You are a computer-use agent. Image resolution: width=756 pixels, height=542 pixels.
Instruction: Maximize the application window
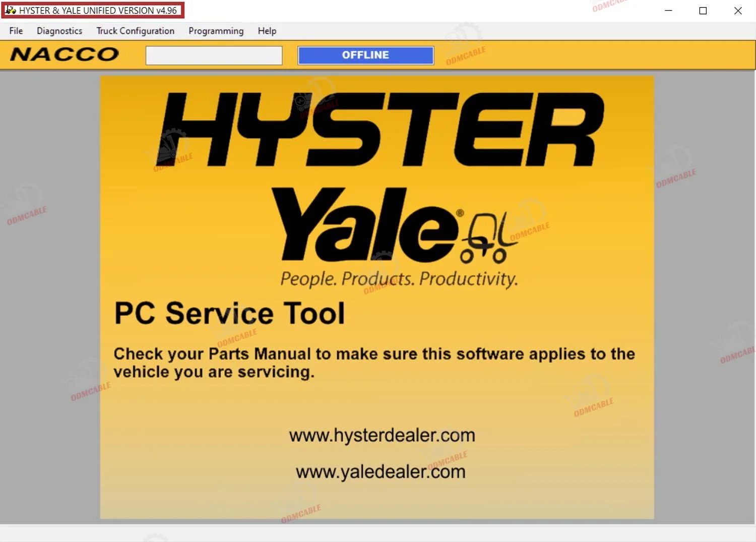703,11
